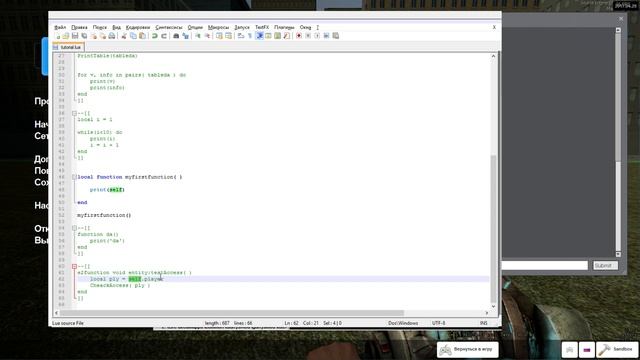
Task: Open the Синтаксисы menu
Action: [169, 27]
